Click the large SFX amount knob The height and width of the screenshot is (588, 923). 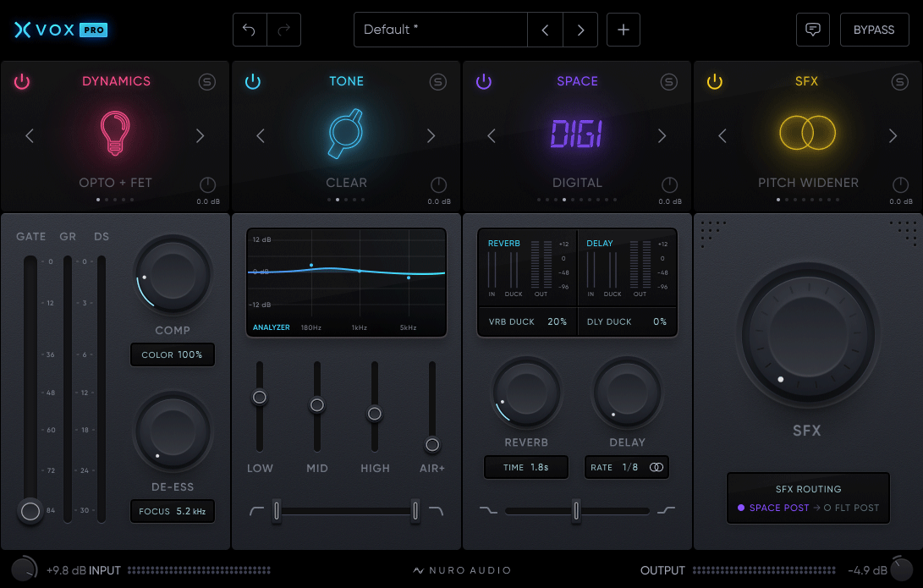(x=808, y=336)
